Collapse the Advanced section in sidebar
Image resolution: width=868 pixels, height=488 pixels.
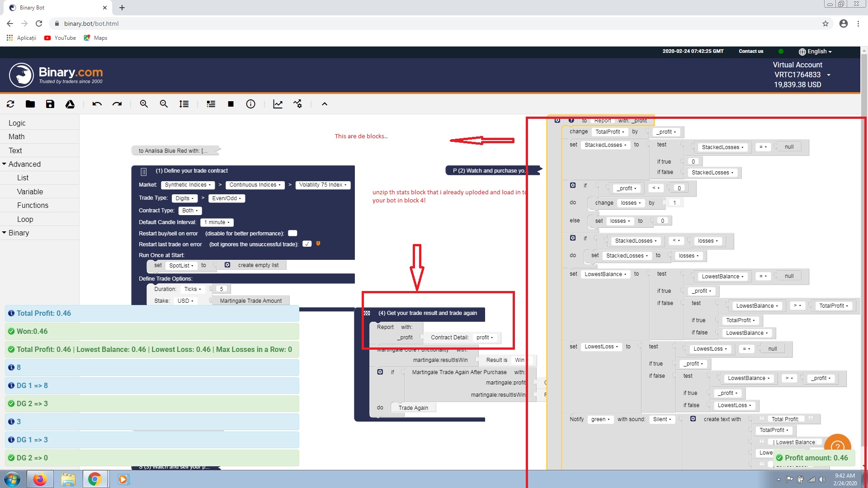click(5, 164)
